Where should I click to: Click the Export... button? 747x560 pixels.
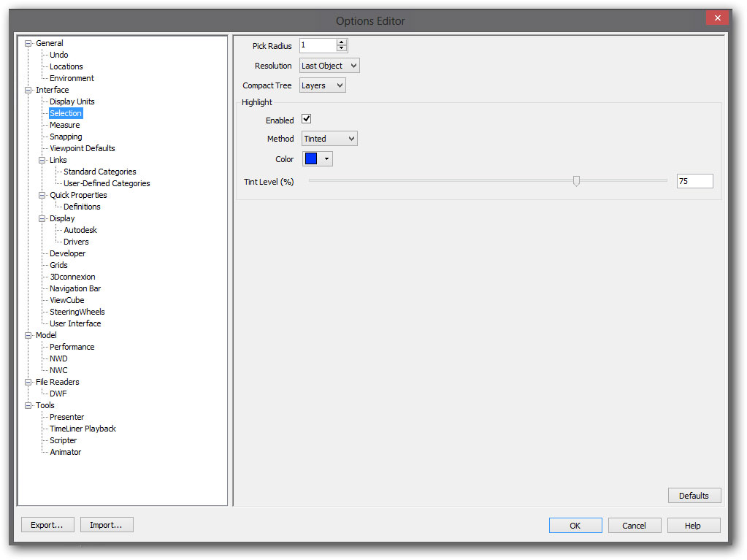click(x=47, y=524)
